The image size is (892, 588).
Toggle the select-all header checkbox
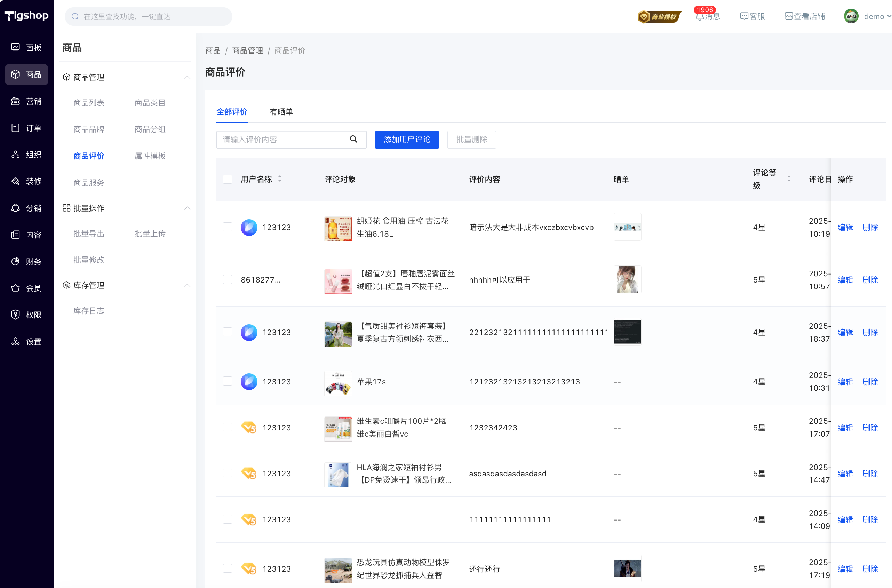pos(228,179)
